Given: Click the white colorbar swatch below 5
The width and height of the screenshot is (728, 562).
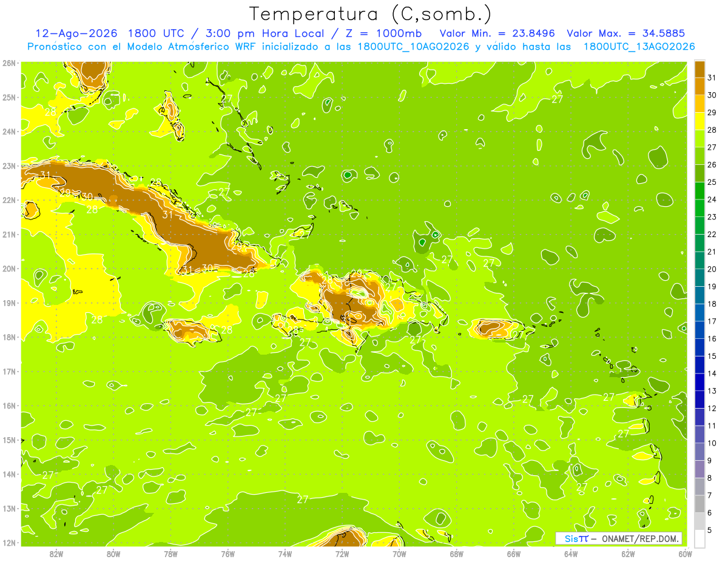Looking at the screenshot, I should pos(699,539).
